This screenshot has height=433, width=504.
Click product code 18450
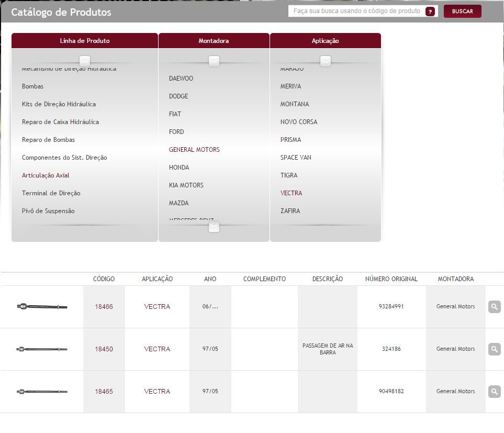104,349
